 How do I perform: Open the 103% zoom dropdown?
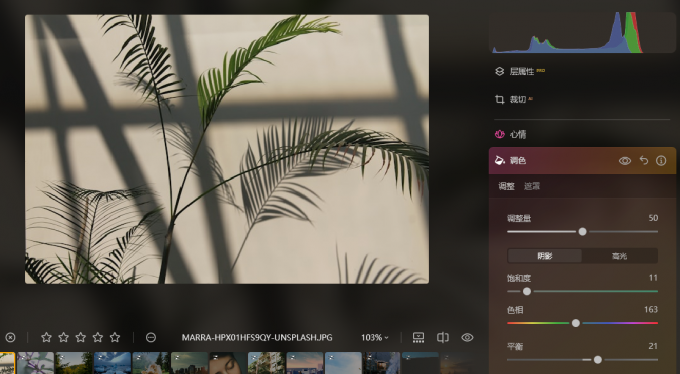click(x=375, y=338)
